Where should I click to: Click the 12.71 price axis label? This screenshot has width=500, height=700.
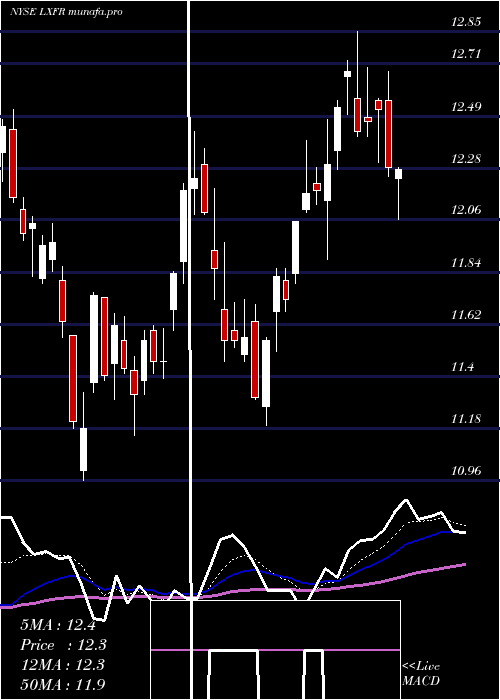click(x=466, y=54)
